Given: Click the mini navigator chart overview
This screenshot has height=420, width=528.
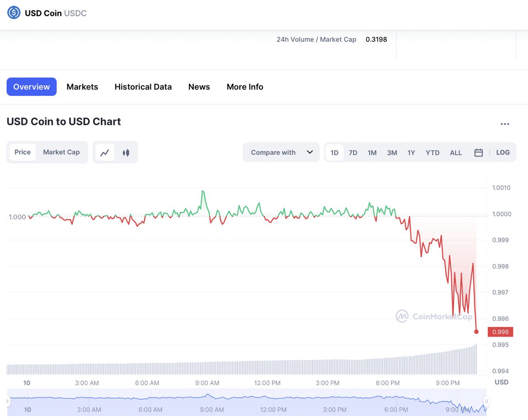Looking at the screenshot, I should click(x=247, y=402).
